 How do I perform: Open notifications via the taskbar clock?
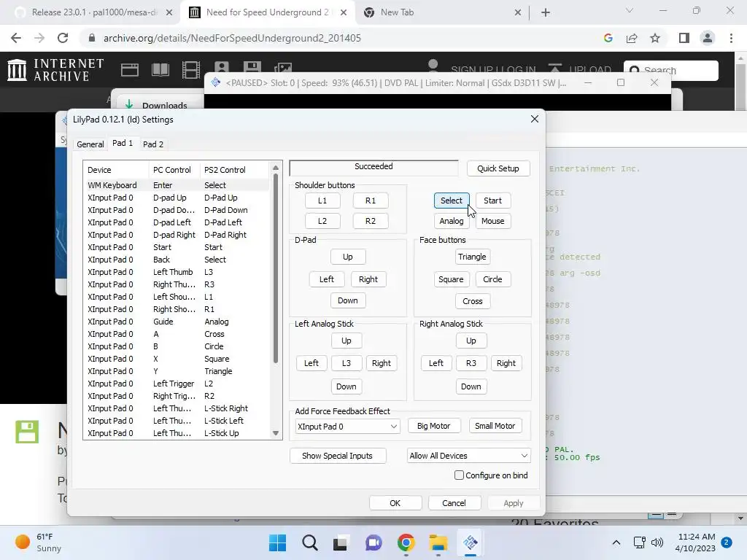pyautogui.click(x=696, y=542)
